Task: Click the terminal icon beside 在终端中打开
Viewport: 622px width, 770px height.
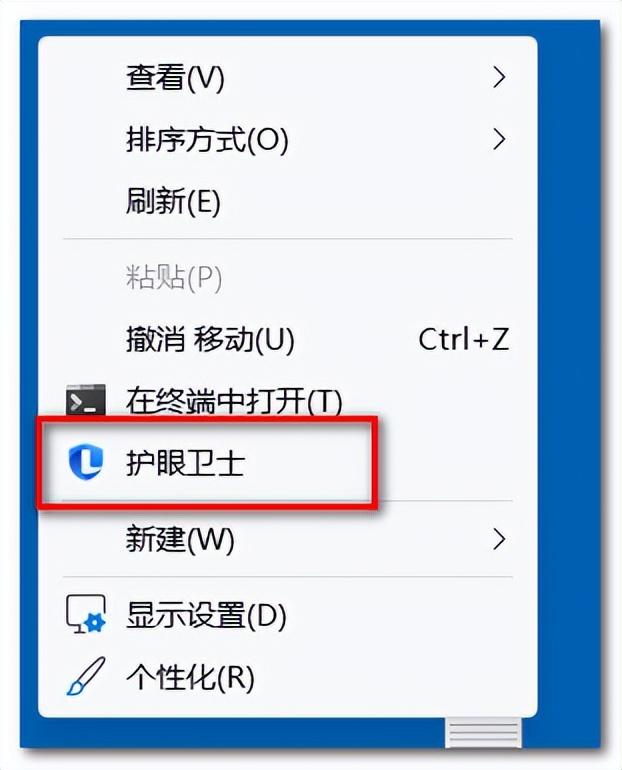Action: 85,400
